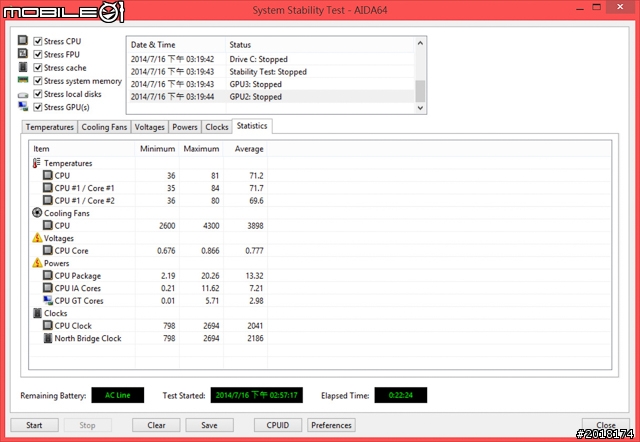This screenshot has width=640, height=442.
Task: Click the Status column header in log
Action: tap(320, 44)
